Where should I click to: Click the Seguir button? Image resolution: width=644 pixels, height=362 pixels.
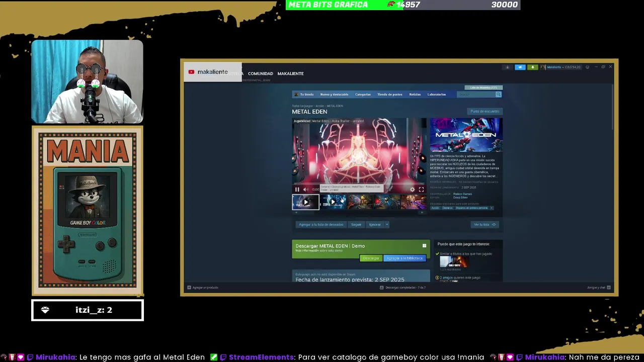[x=356, y=225]
